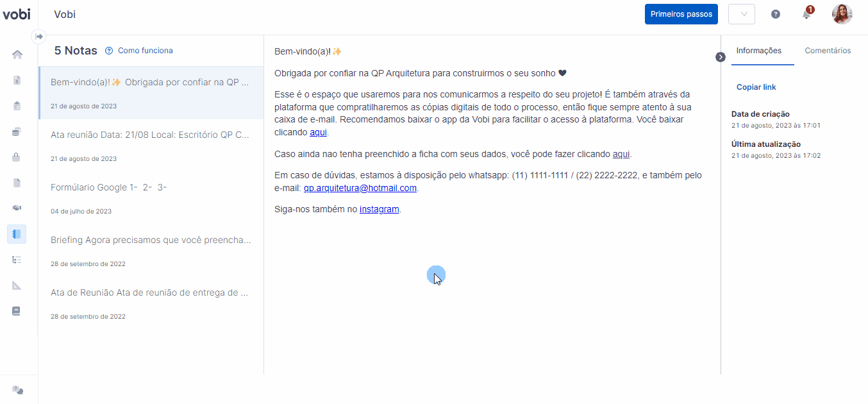Click the notifications bell icon

pyautogui.click(x=807, y=13)
